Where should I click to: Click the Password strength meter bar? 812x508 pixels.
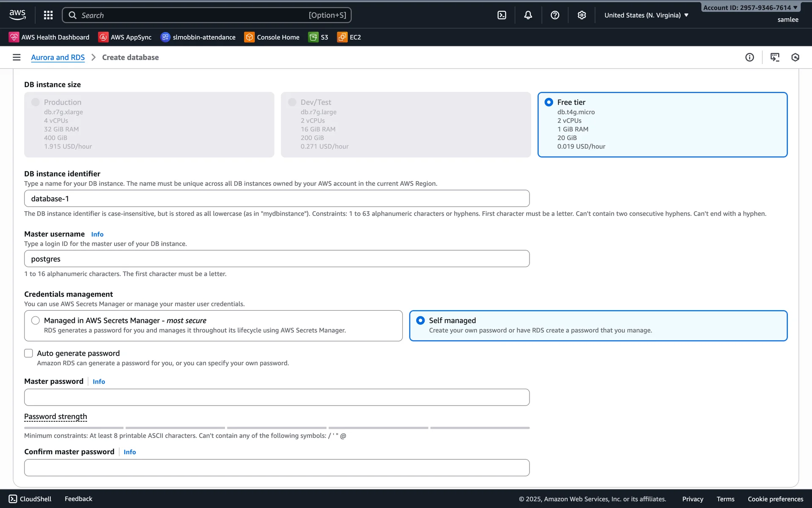277,428
